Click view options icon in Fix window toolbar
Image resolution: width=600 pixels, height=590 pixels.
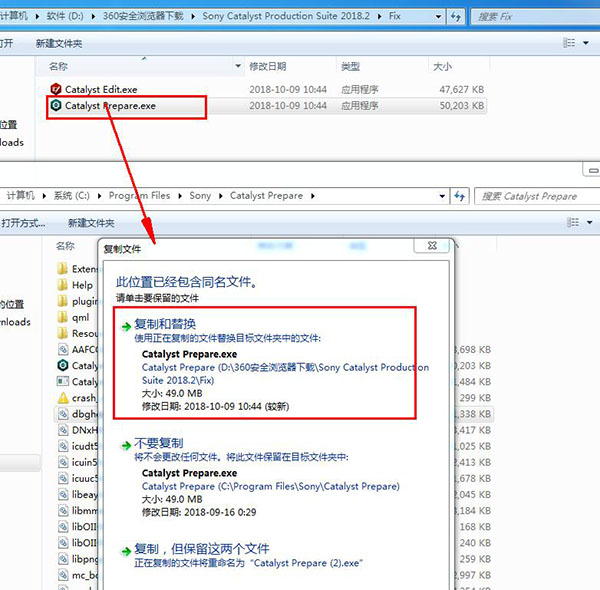point(569,43)
